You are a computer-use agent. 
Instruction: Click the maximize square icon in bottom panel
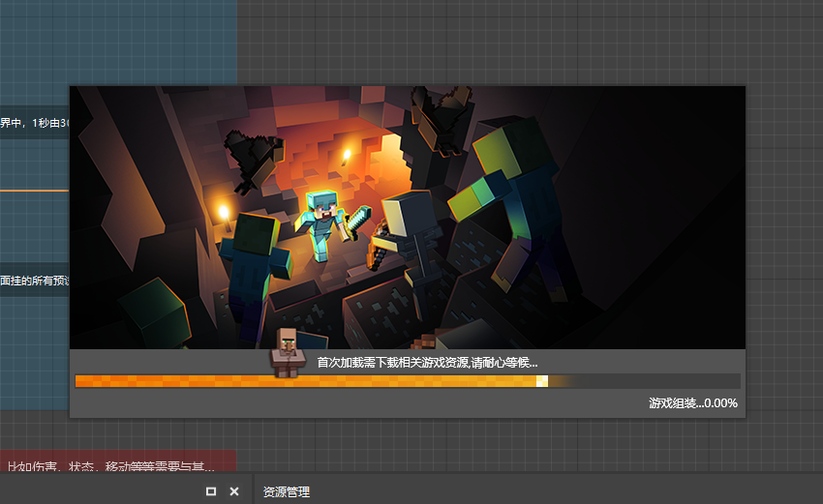[211, 491]
